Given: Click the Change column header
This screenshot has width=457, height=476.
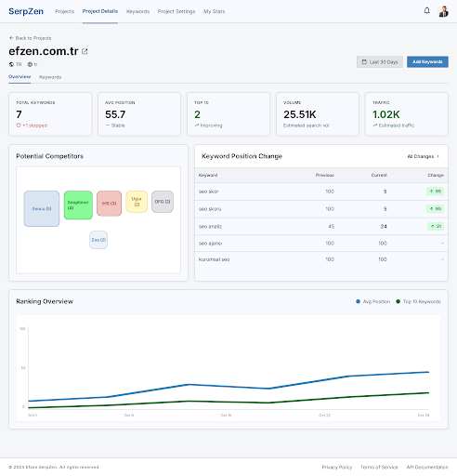Looking at the screenshot, I should [x=436, y=175].
